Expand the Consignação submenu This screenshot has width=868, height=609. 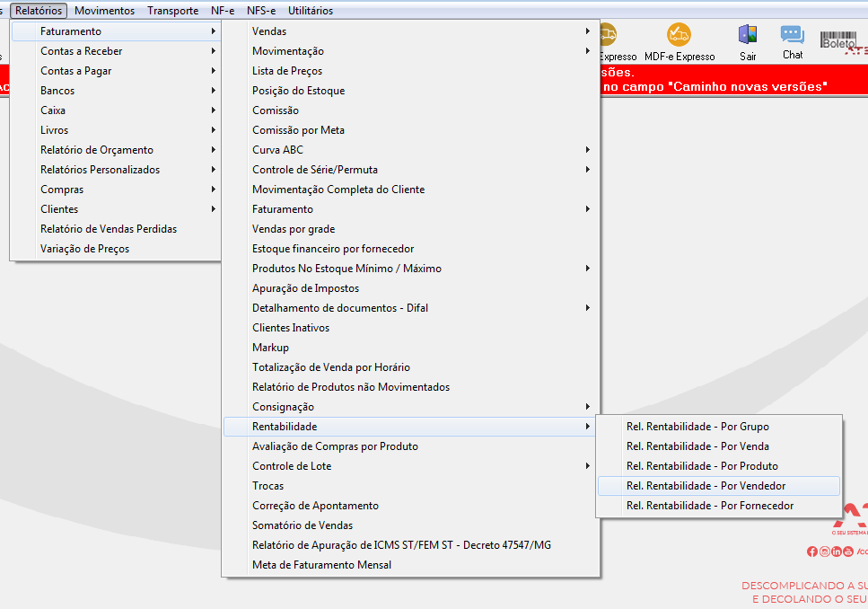coord(410,407)
